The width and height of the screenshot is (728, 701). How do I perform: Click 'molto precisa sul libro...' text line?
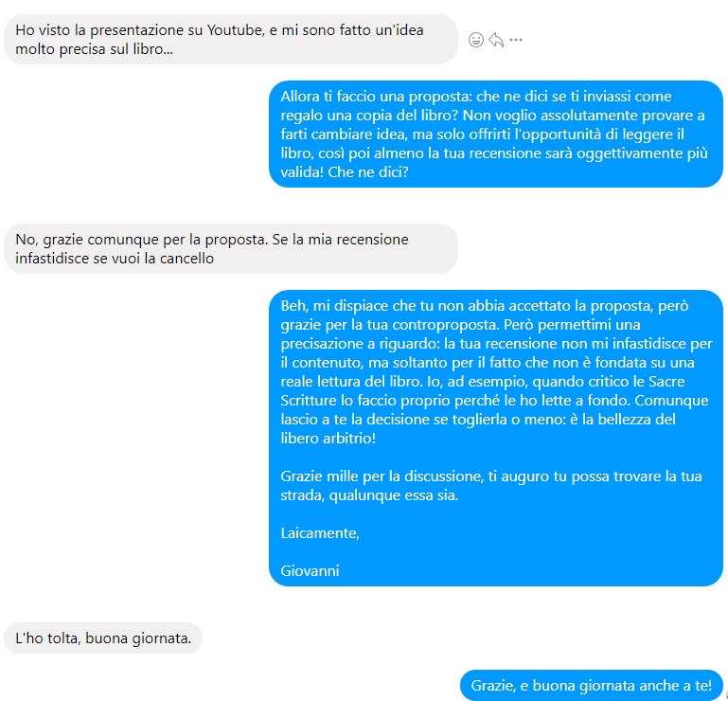coord(95,49)
